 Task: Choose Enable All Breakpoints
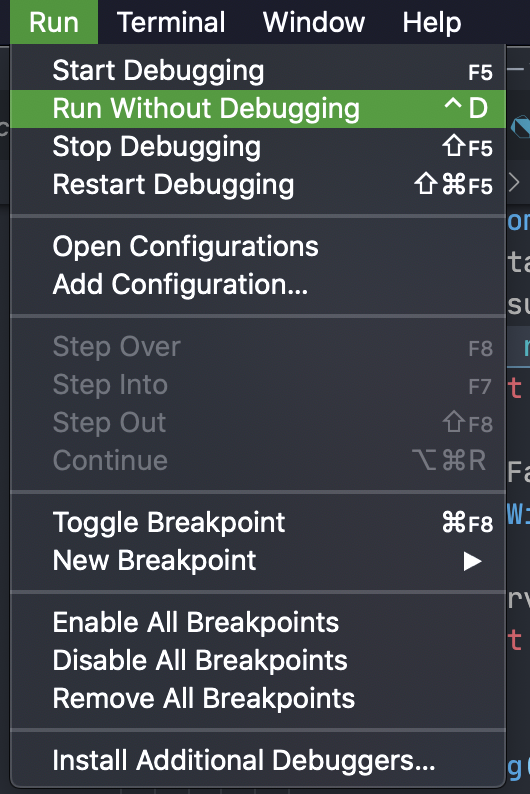258,622
